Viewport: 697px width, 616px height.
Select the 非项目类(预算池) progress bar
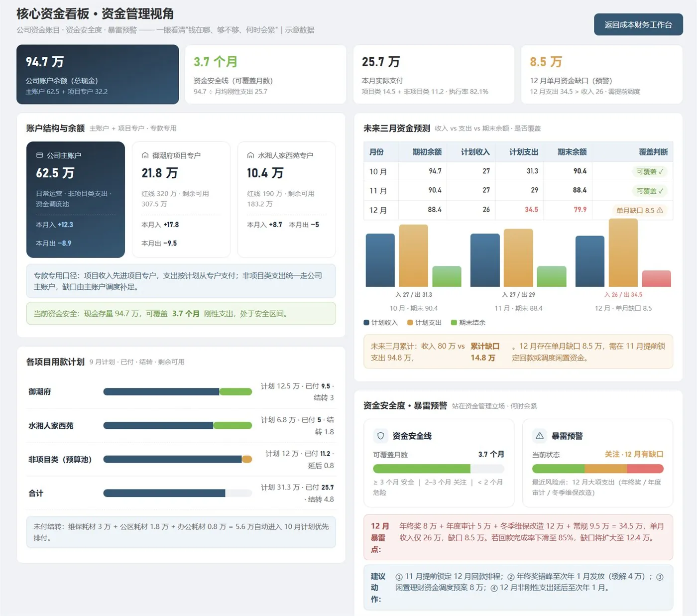[x=178, y=459]
